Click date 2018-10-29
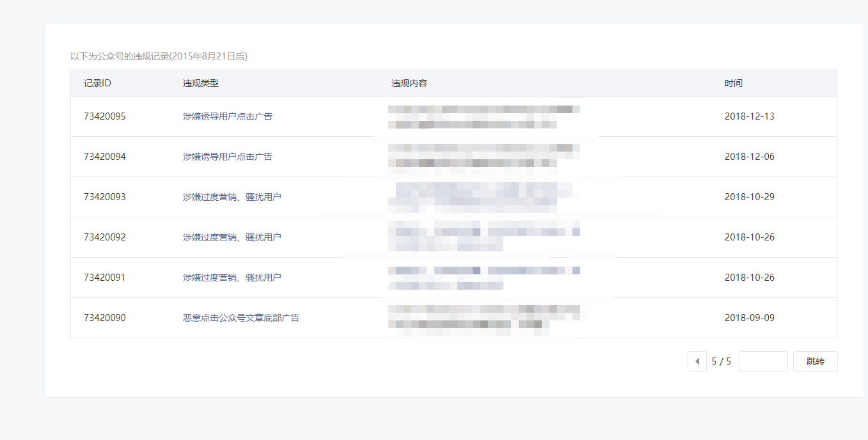The width and height of the screenshot is (868, 440). [x=750, y=197]
